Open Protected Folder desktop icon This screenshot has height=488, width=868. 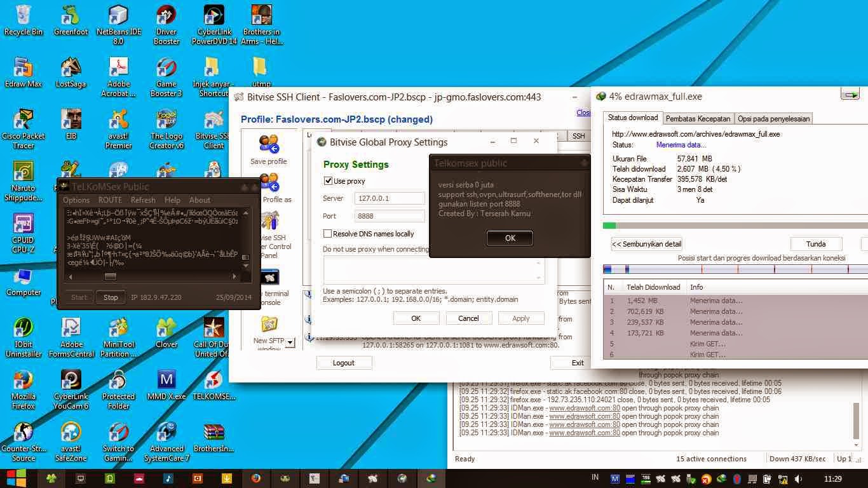click(119, 389)
